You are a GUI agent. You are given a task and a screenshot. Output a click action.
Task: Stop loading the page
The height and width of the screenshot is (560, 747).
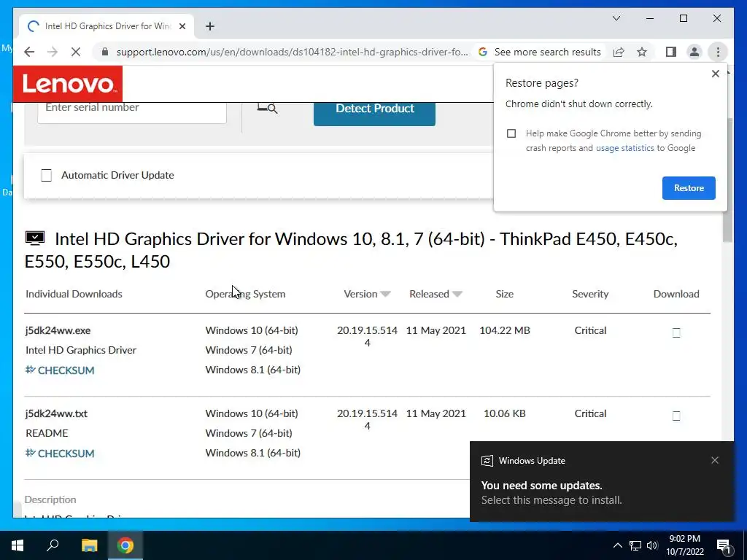[76, 52]
